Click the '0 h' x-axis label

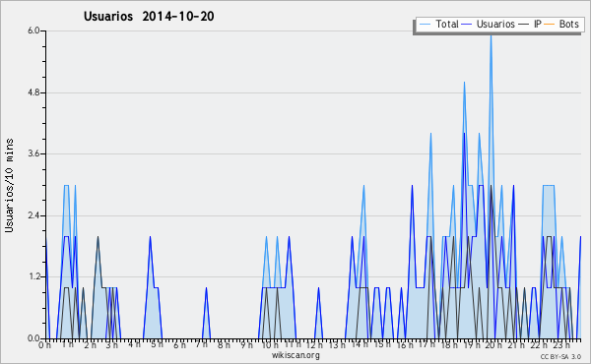point(44,345)
